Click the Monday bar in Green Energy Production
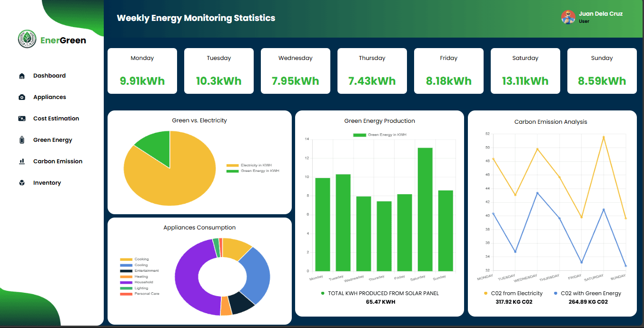 [x=323, y=225]
